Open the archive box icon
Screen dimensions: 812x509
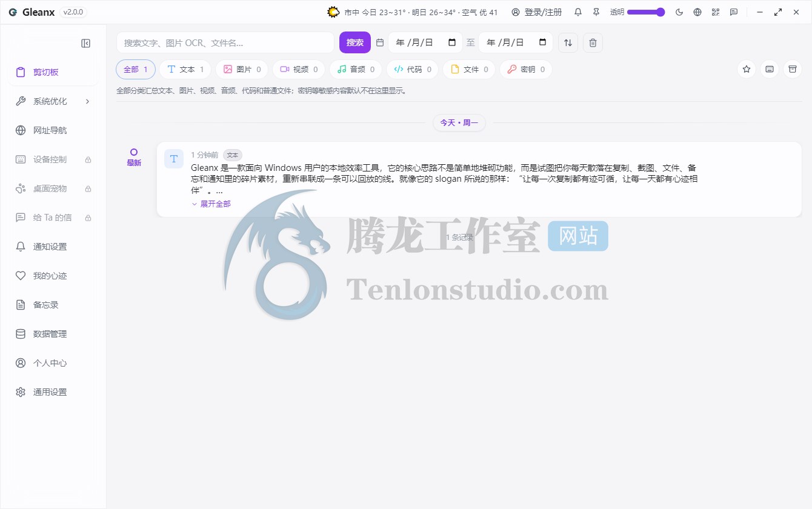click(x=793, y=69)
